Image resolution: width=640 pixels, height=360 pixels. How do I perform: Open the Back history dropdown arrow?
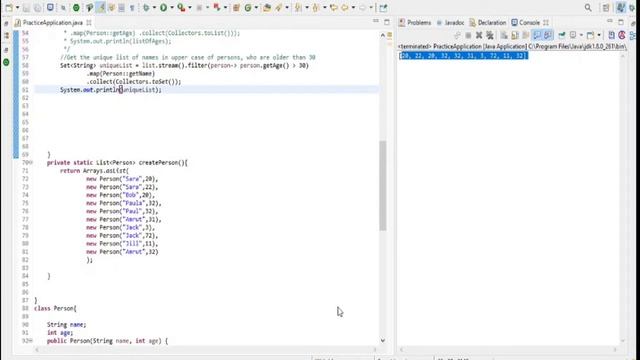pos(353,8)
